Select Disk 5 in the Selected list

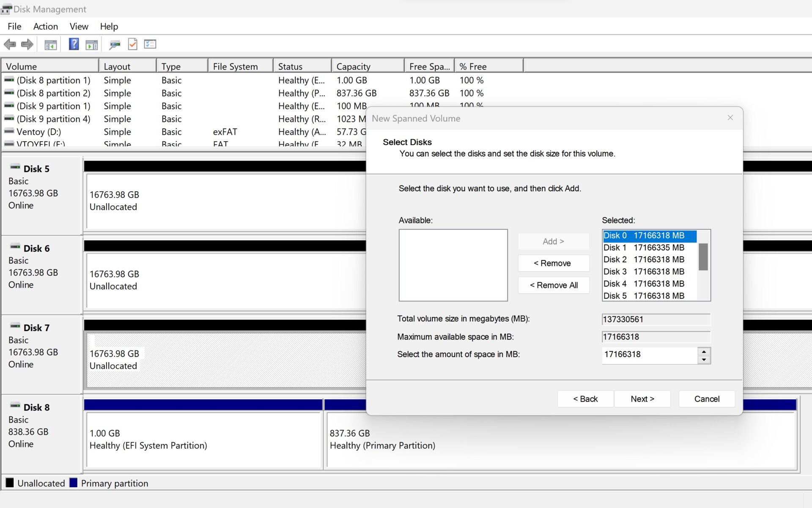[644, 296]
